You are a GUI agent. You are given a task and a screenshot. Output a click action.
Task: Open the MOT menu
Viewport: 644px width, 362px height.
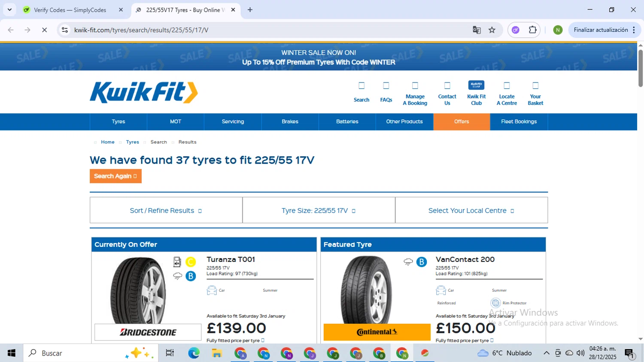(176, 122)
